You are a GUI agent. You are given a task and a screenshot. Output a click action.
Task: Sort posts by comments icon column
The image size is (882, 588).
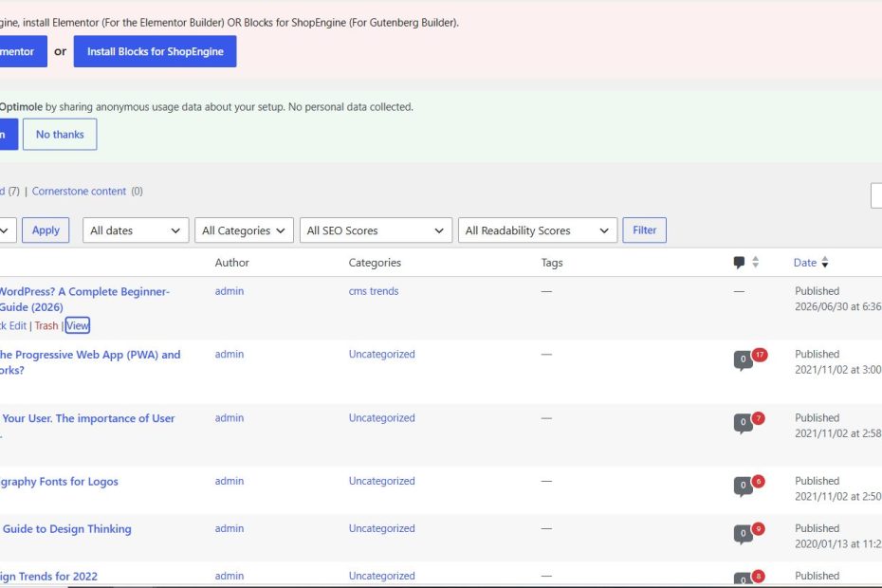pyautogui.click(x=739, y=262)
